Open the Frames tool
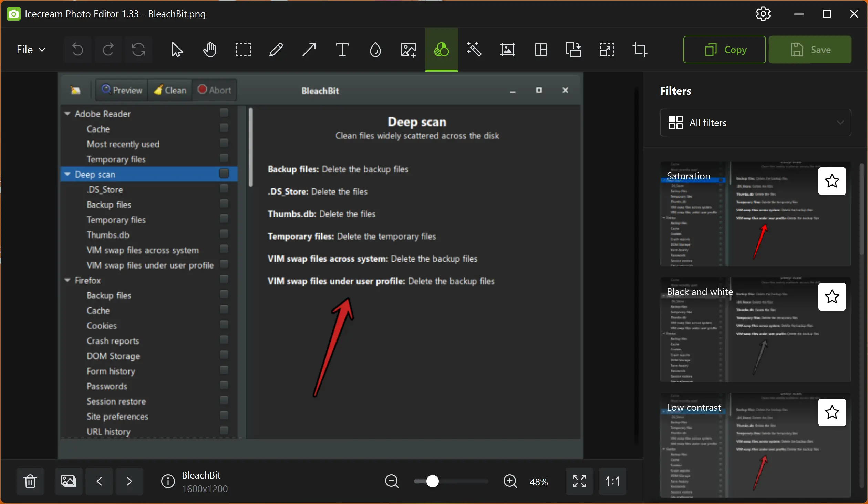 tap(507, 50)
